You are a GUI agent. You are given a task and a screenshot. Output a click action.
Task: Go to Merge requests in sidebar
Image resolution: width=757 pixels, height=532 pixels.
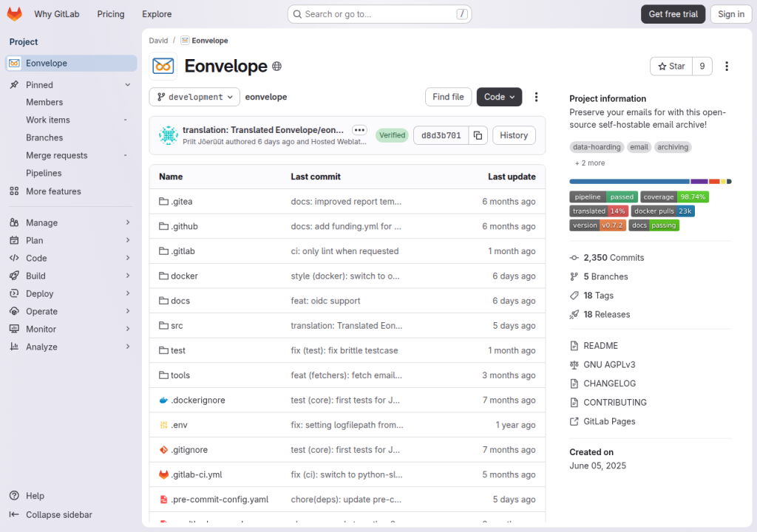point(56,155)
